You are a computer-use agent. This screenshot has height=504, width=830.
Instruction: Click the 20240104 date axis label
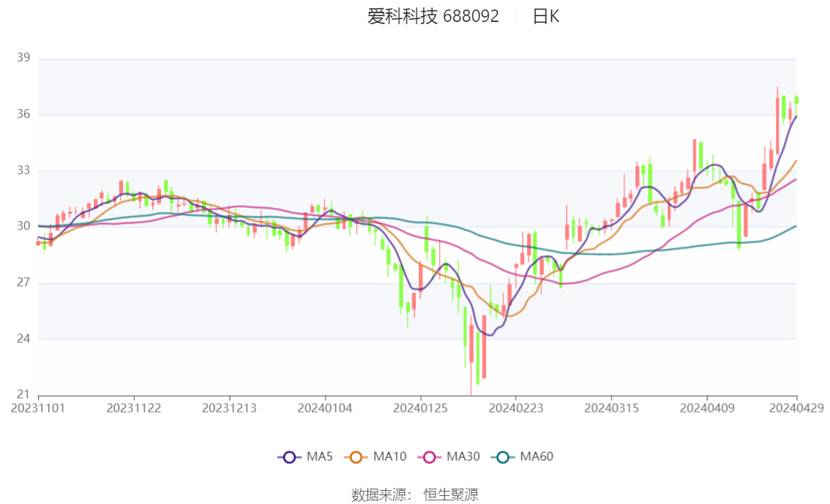[325, 408]
